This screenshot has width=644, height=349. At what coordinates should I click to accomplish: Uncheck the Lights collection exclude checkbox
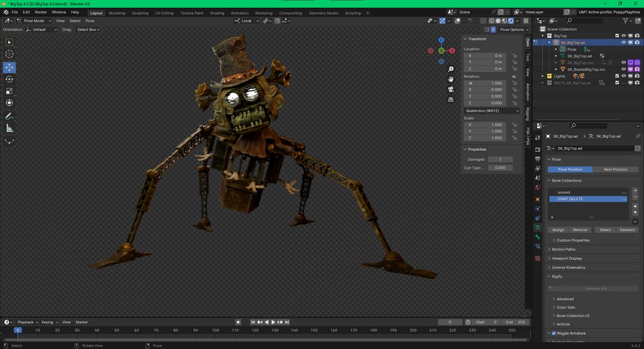click(617, 76)
